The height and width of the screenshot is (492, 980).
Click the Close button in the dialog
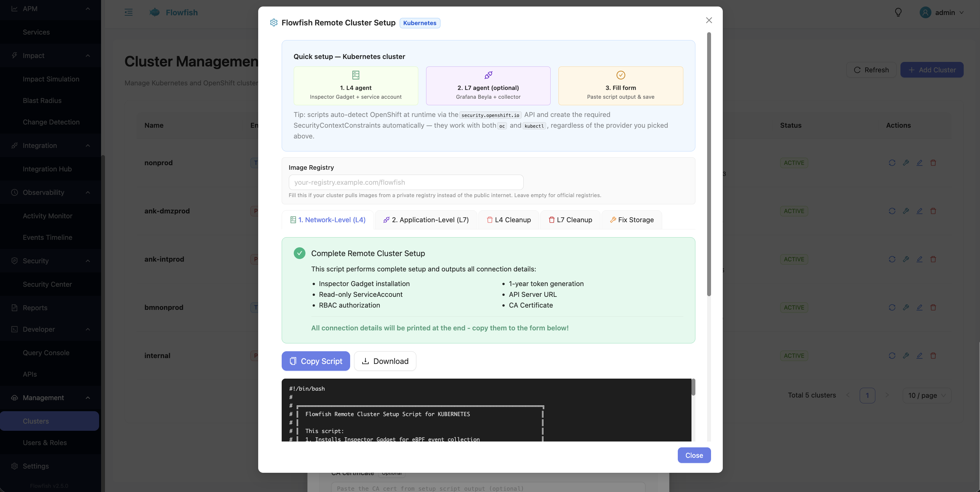coord(694,455)
